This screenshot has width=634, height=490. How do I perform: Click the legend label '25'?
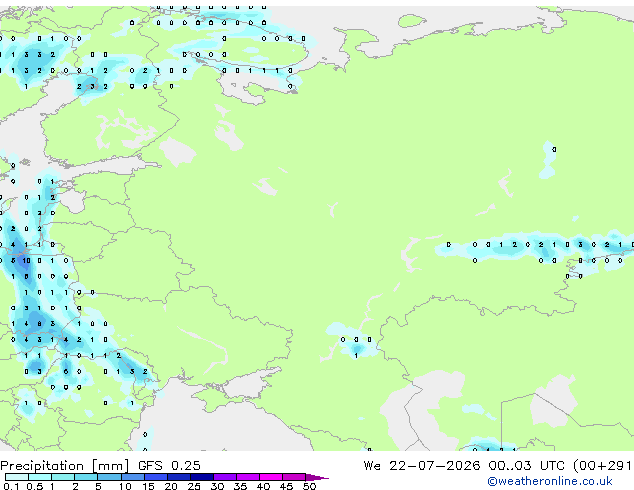pos(194,486)
